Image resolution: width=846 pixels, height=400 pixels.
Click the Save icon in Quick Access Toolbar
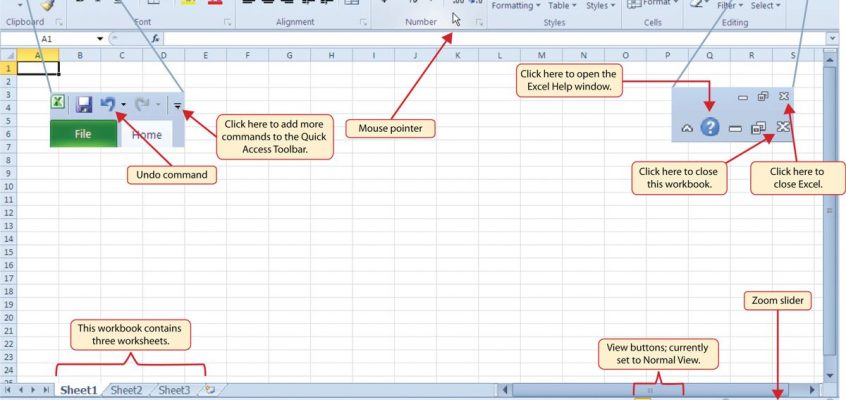(84, 104)
